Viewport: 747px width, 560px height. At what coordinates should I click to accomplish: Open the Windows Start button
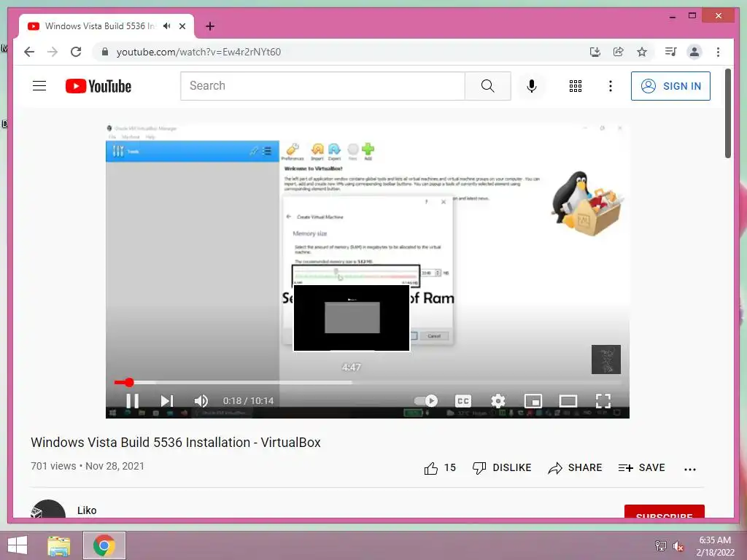click(18, 545)
